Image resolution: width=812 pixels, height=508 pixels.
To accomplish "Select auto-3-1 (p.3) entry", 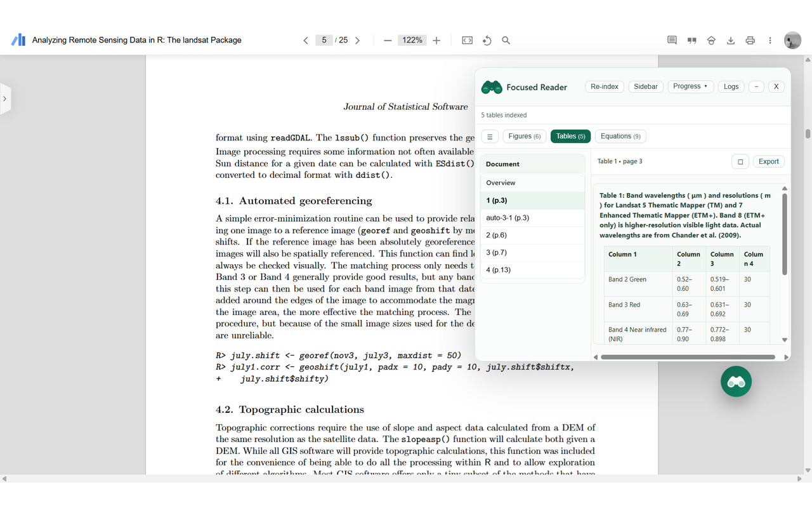I will (x=532, y=218).
